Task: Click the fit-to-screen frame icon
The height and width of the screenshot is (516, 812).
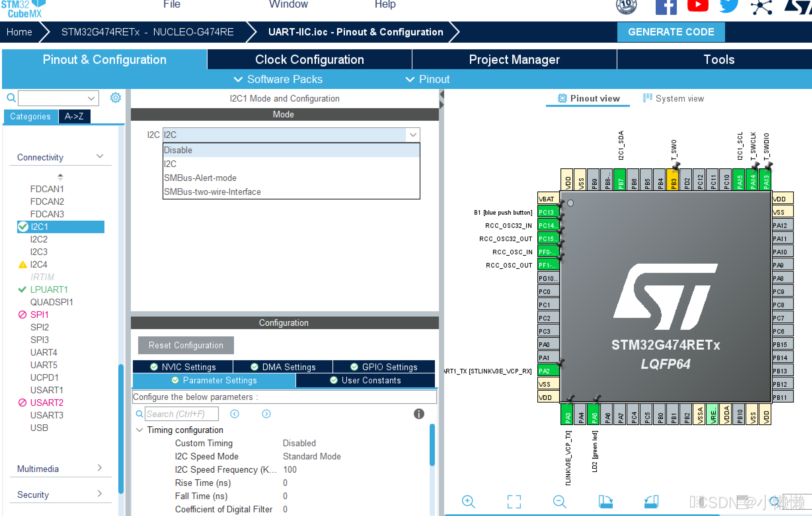Action: pyautogui.click(x=514, y=501)
